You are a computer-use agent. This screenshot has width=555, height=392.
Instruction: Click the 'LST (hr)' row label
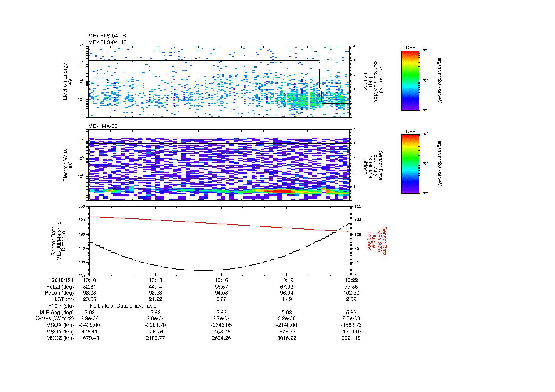pyautogui.click(x=64, y=299)
